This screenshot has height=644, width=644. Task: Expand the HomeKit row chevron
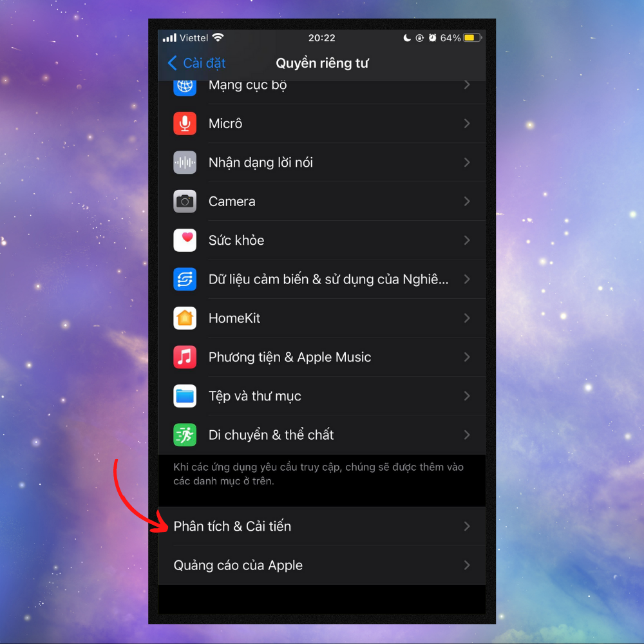[x=467, y=317]
